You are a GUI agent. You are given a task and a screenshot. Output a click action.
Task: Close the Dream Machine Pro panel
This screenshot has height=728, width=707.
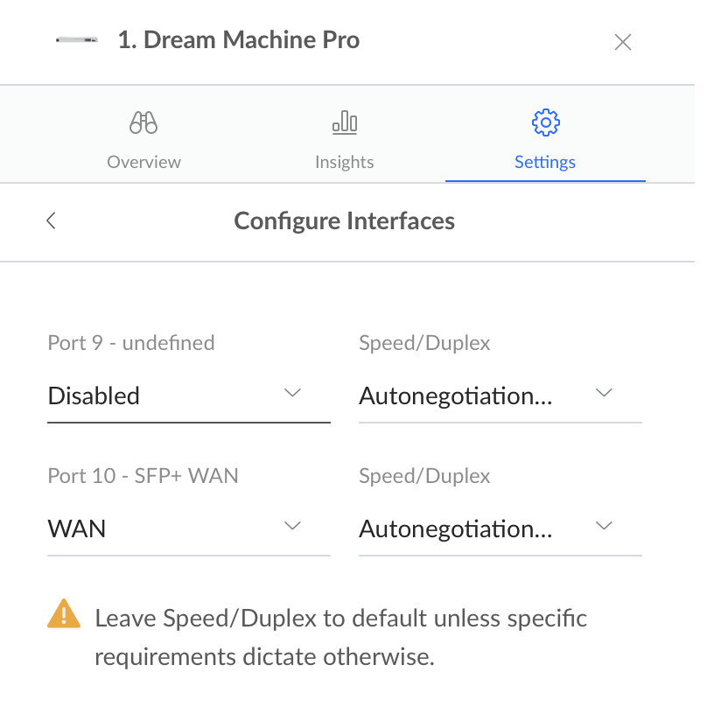[622, 41]
